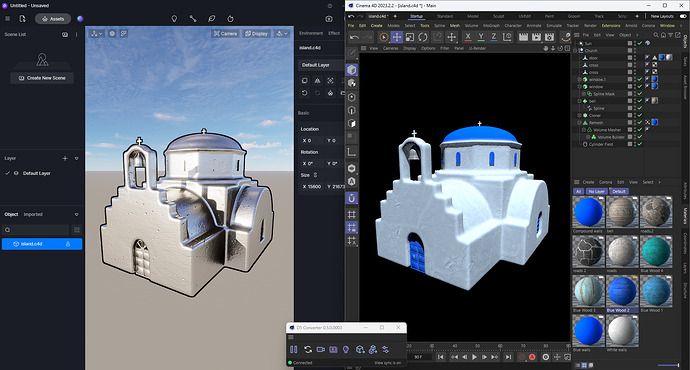
Task: Switch to the Environment tab in D5
Action: pos(311,33)
